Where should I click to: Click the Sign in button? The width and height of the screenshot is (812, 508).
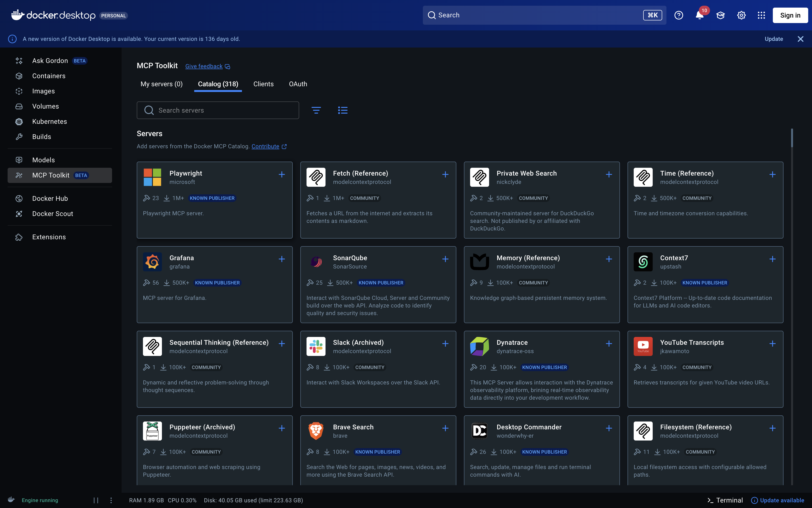[x=790, y=15]
